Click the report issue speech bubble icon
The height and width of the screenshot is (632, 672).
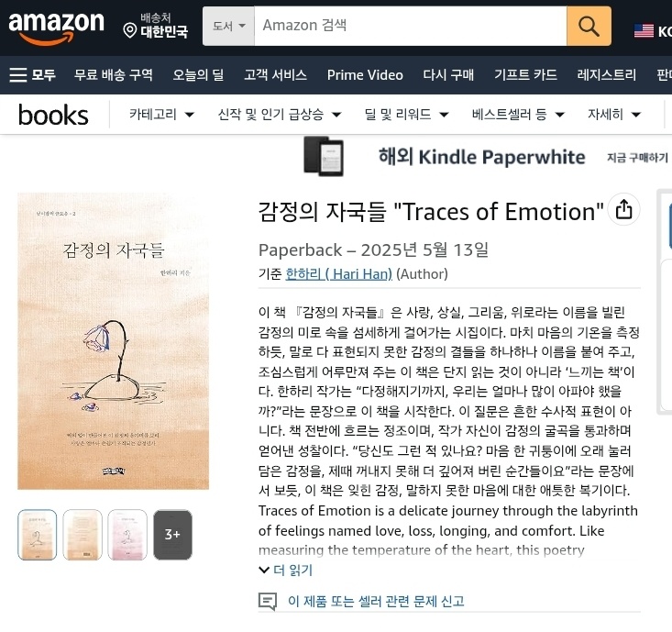268,601
